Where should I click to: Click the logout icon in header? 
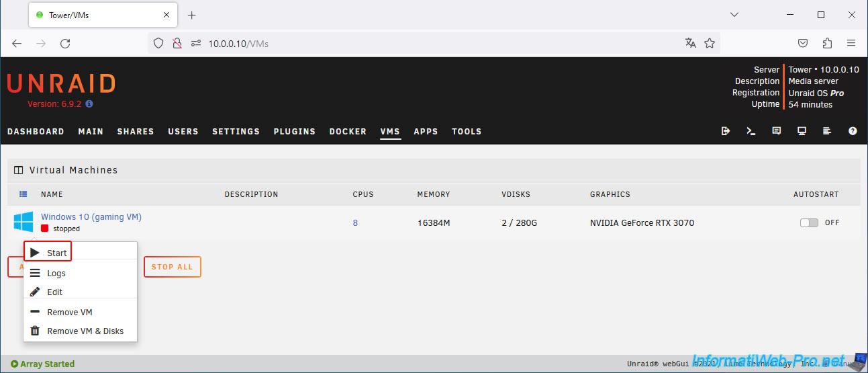(726, 131)
